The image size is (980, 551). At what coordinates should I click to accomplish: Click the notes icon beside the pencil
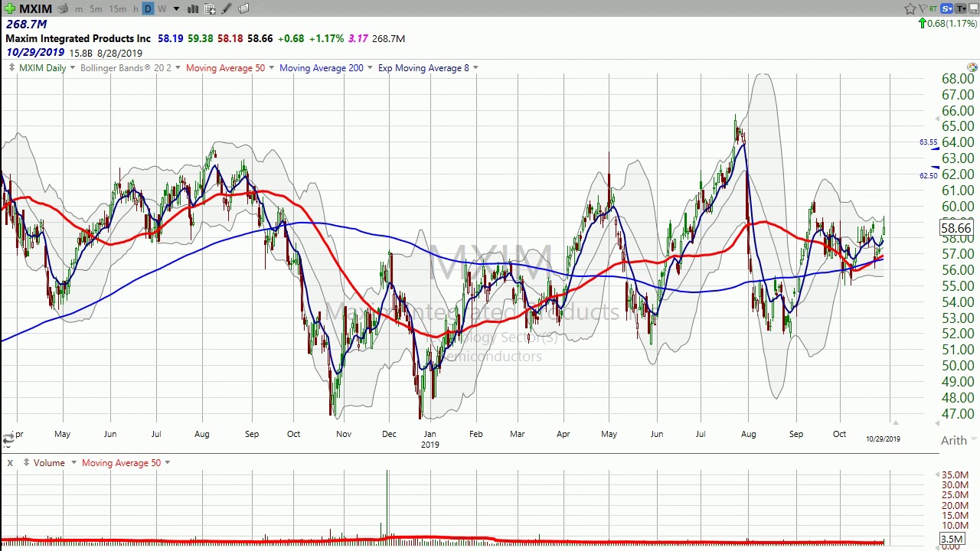coord(243,8)
